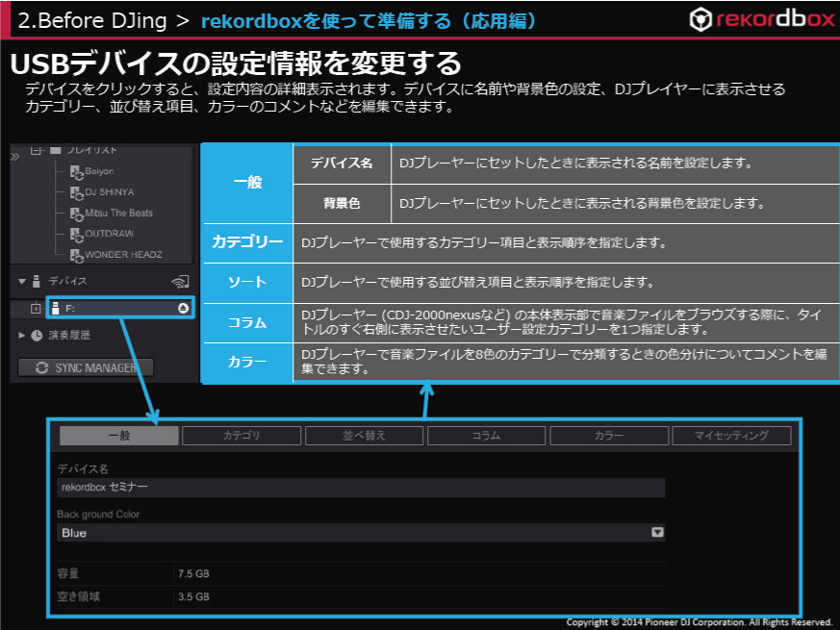Click the SYNC MANAGER button
840x630 pixels.
(86, 368)
